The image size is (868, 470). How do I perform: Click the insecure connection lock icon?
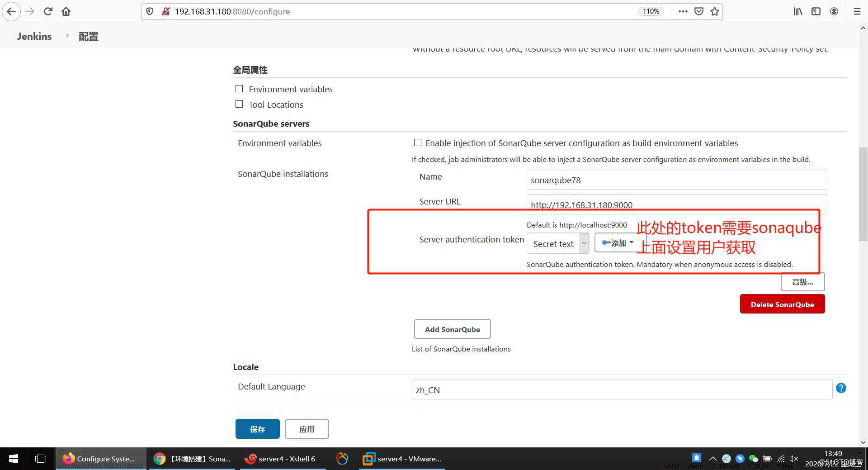(165, 11)
